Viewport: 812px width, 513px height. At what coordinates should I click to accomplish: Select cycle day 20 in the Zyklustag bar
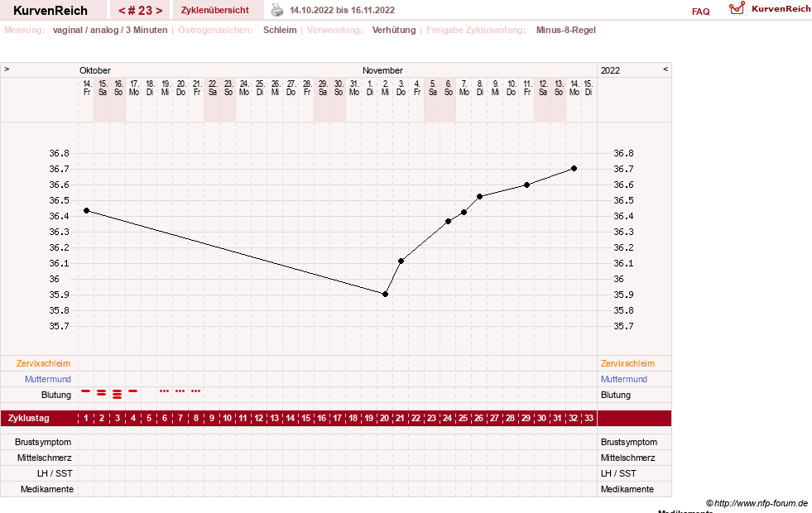384,419
